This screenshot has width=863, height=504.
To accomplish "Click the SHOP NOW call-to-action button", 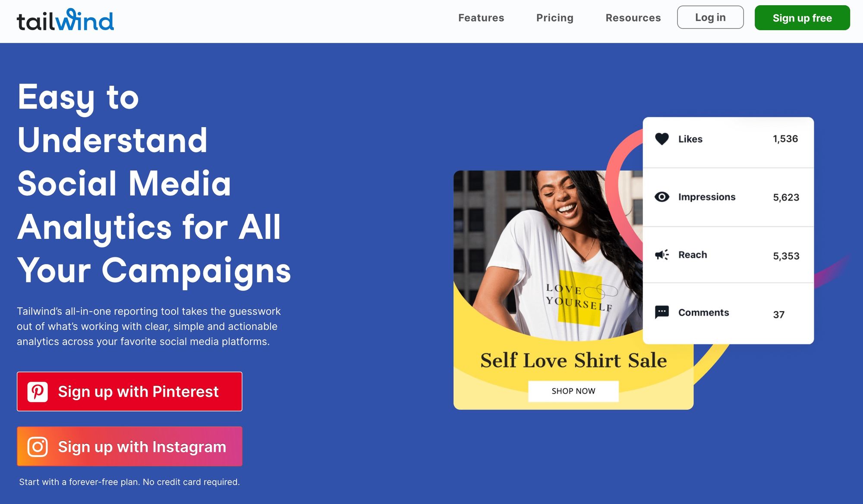I will 573,391.
